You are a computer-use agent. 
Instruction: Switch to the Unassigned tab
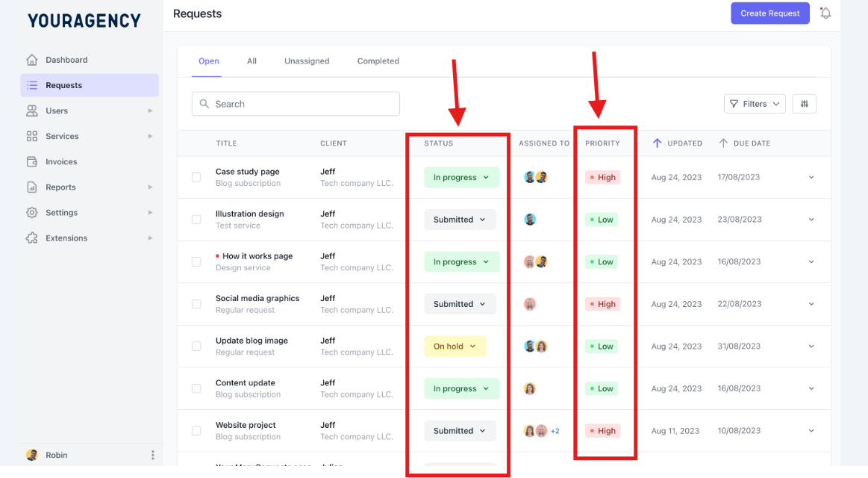tap(307, 61)
